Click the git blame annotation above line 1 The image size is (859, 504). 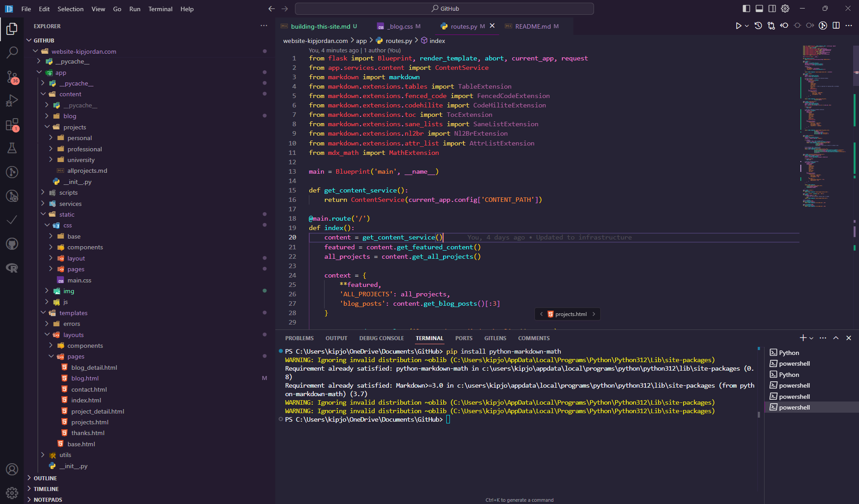(355, 51)
